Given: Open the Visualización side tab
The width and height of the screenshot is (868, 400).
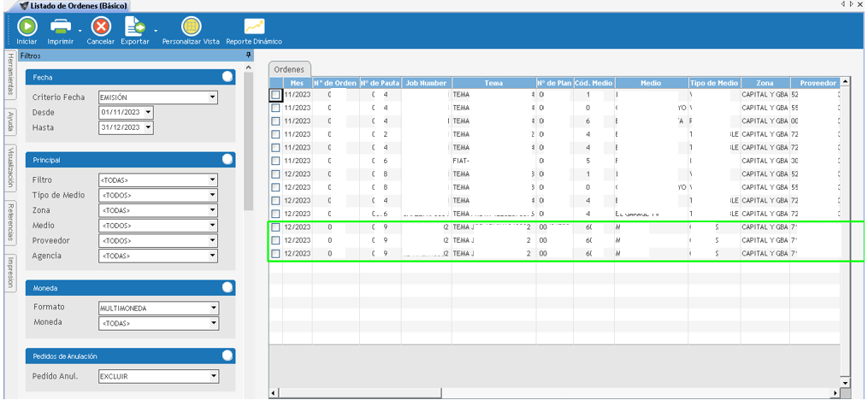Looking at the screenshot, I should point(10,168).
